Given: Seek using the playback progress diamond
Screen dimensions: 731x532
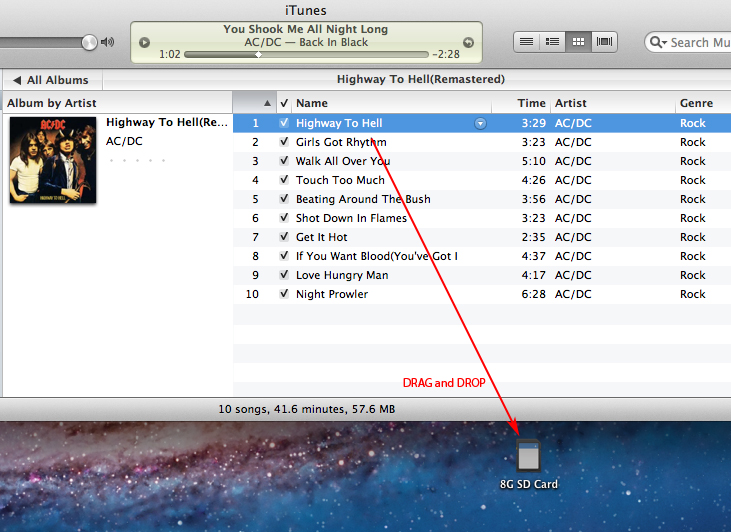Looking at the screenshot, I should [258, 55].
